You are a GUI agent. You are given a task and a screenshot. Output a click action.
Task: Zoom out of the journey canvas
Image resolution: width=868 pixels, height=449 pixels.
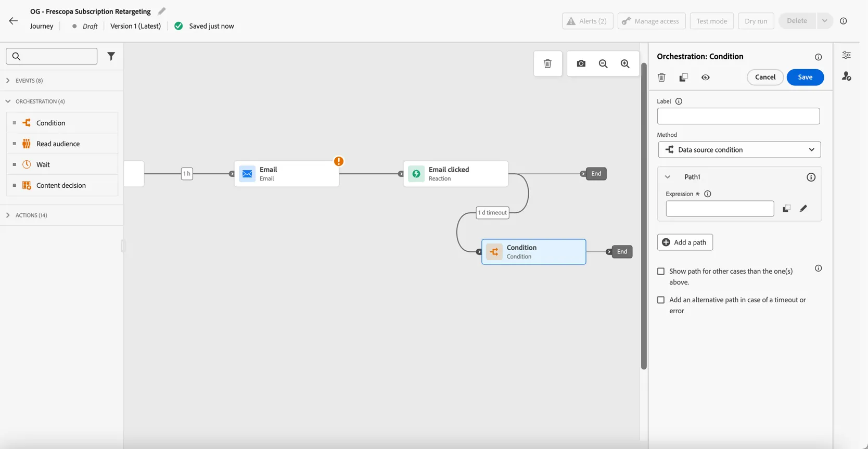coord(603,63)
